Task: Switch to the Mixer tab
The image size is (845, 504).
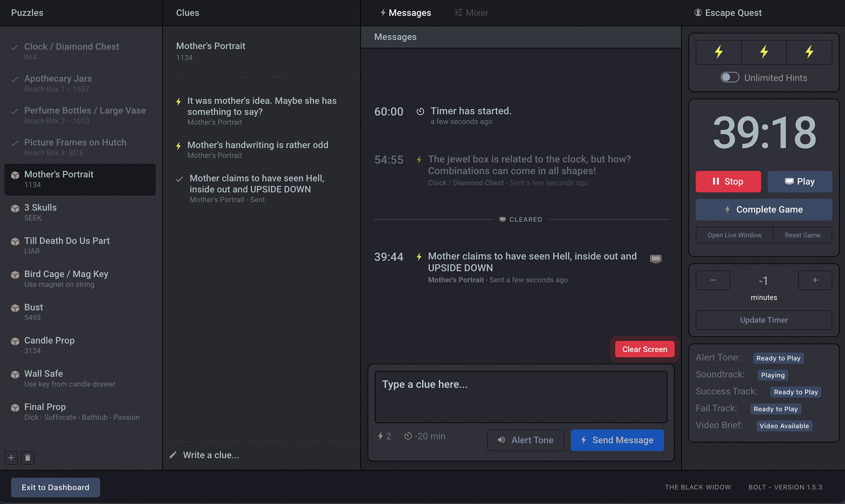Action: coord(471,12)
